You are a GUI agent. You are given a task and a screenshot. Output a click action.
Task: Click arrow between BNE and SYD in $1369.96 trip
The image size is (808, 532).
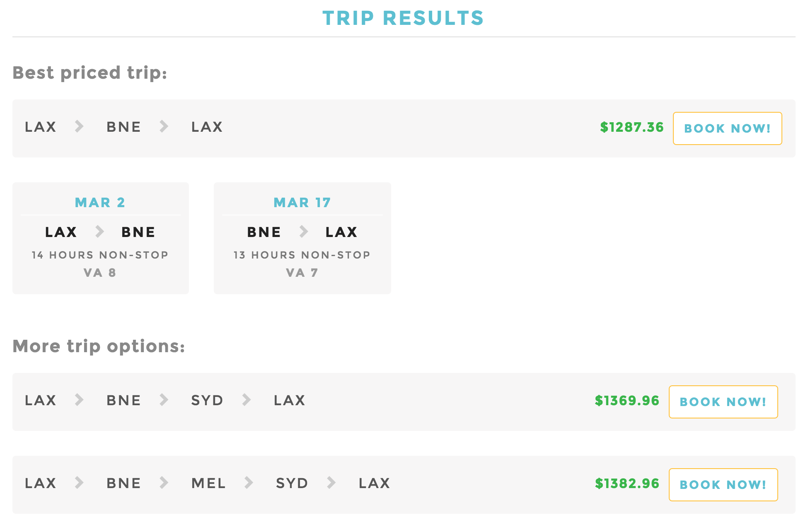tap(164, 400)
